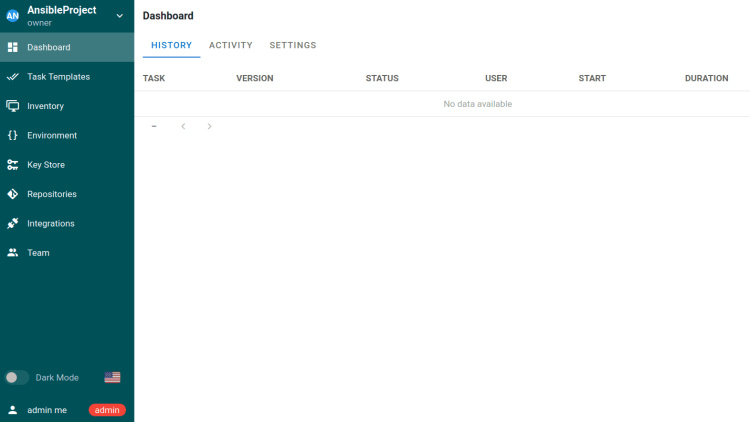Click the Environment curly braces icon
The width and height of the screenshot is (750, 422).
pos(13,135)
